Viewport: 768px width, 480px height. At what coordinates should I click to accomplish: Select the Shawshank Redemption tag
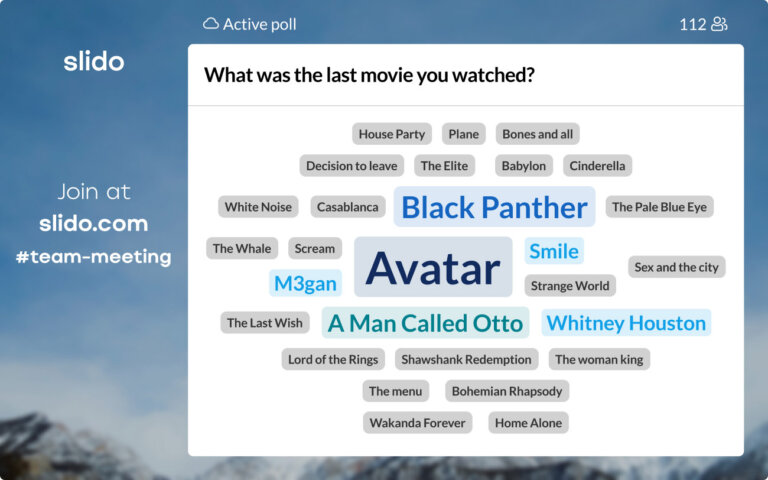pyautogui.click(x=467, y=359)
